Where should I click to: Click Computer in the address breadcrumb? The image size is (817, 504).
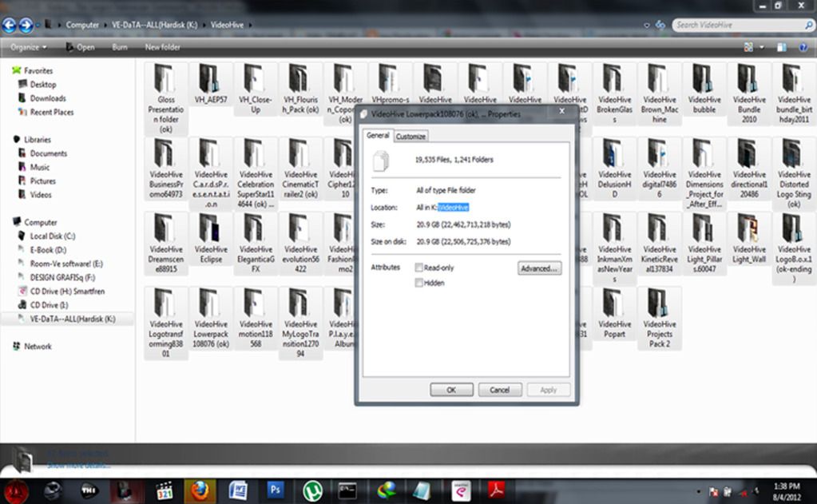tap(82, 25)
